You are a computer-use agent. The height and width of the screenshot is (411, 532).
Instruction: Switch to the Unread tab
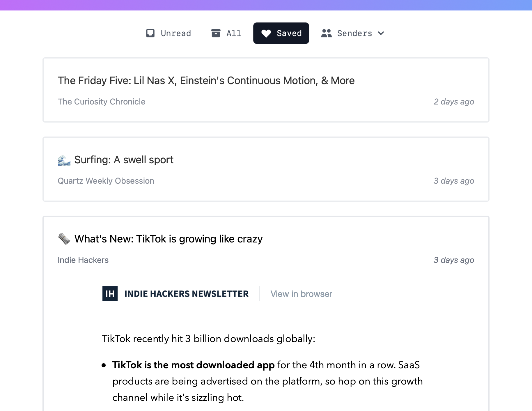click(x=176, y=33)
